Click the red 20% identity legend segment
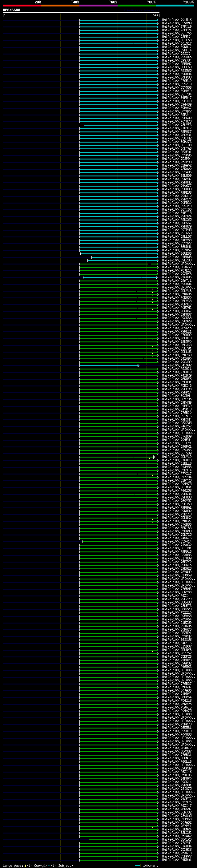Viewport: 197px width, 868px height. point(22,6)
